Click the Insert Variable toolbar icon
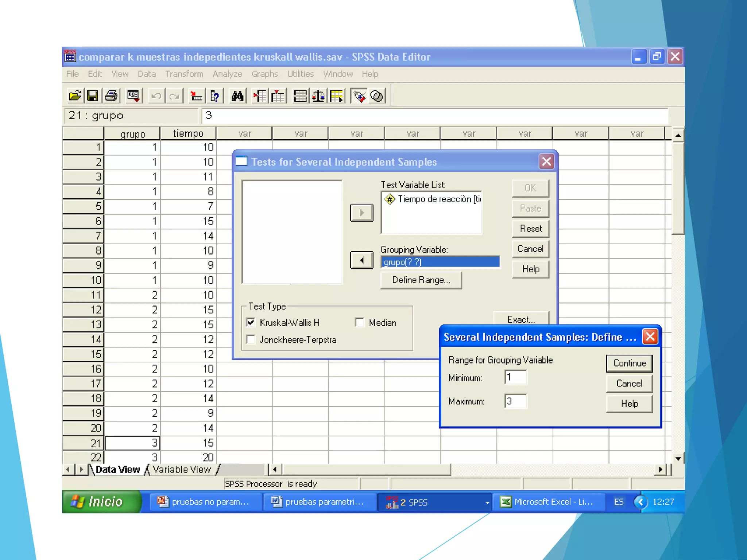The image size is (747, 560). 278,96
